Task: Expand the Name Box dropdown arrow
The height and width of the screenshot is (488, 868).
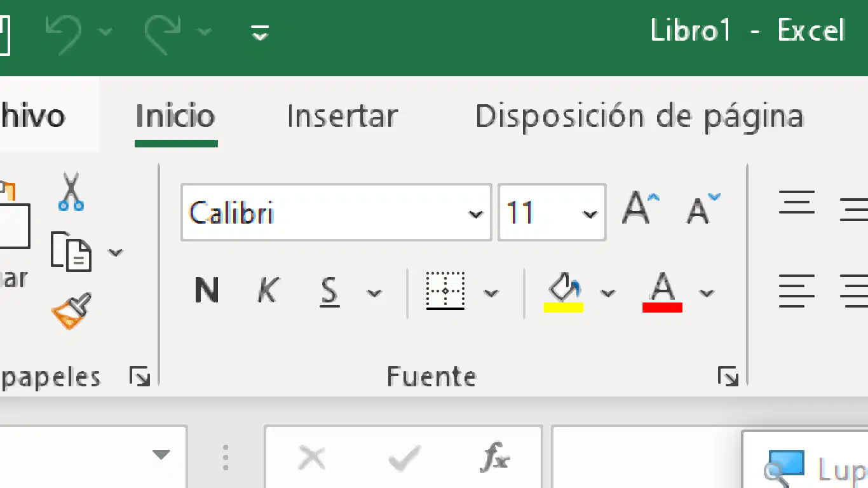Action: point(161,455)
